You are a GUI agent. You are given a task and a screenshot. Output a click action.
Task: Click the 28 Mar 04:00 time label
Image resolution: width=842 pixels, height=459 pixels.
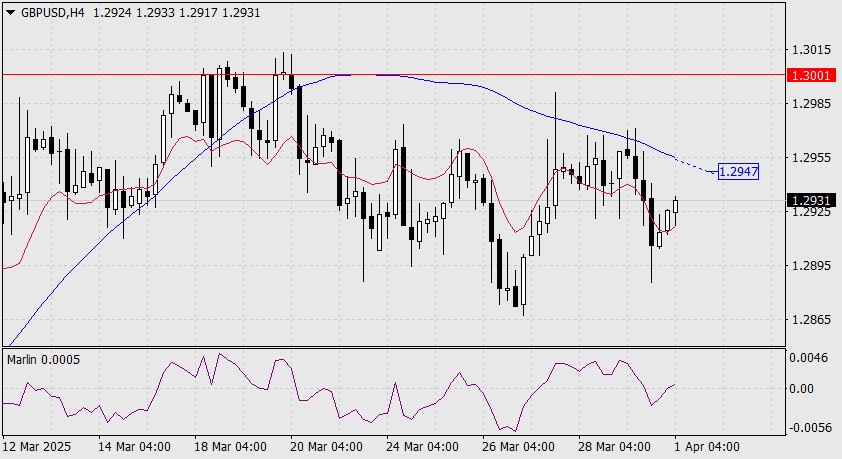(x=614, y=447)
